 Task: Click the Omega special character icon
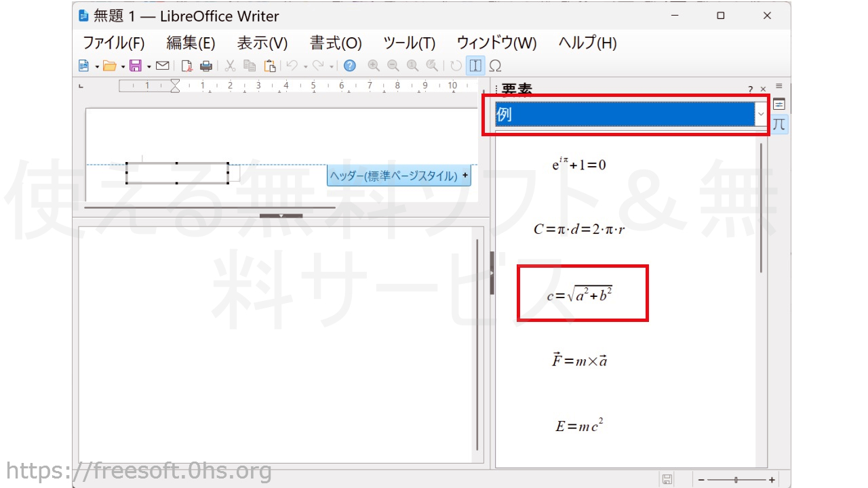(495, 66)
